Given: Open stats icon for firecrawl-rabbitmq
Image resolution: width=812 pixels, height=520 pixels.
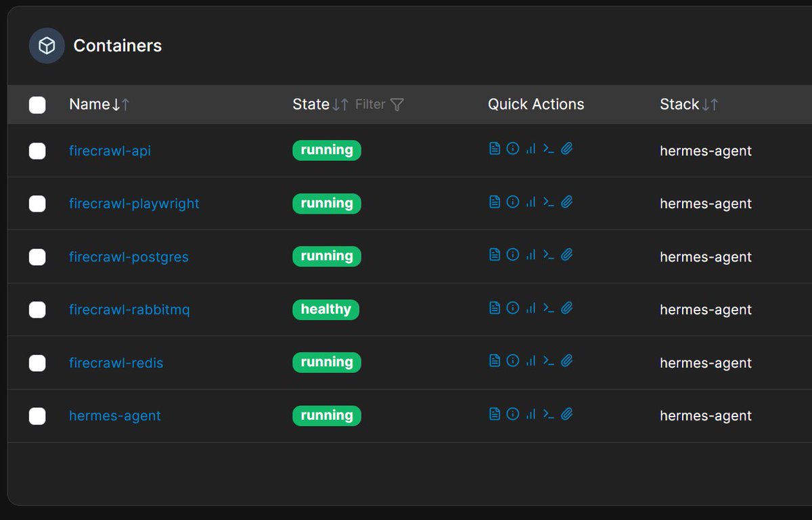Looking at the screenshot, I should coord(531,308).
